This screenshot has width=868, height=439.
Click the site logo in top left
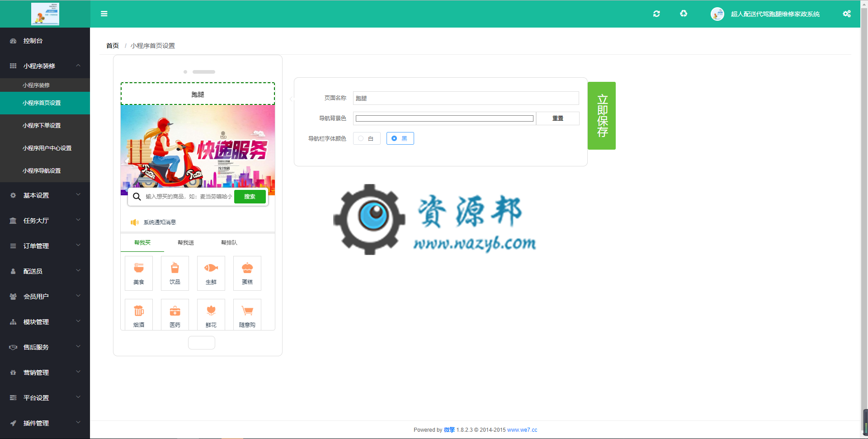(45, 14)
